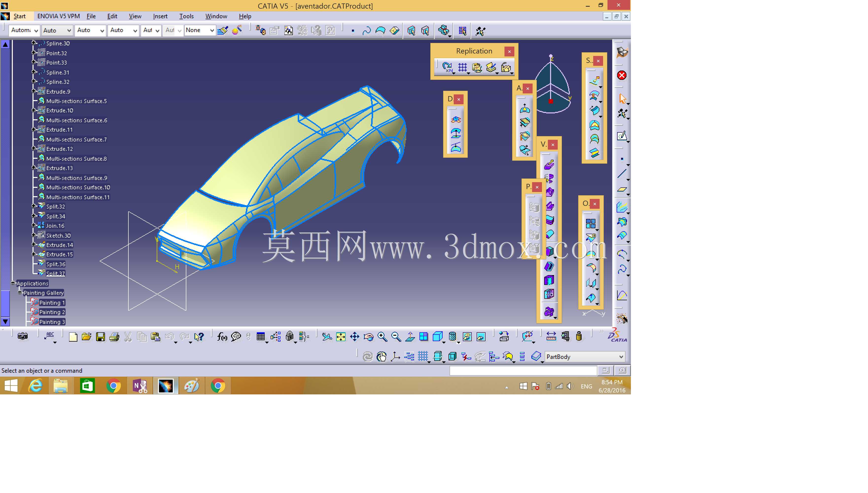Toggle Swap Visible Space
The image size is (868, 493).
[481, 336]
